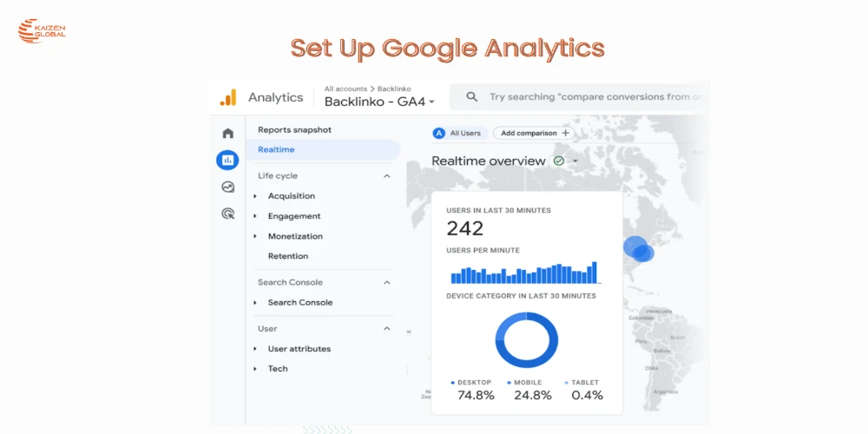Viewport: 868px width, 434px height.
Task: Click the 24.8% mobile value
Action: point(533,395)
